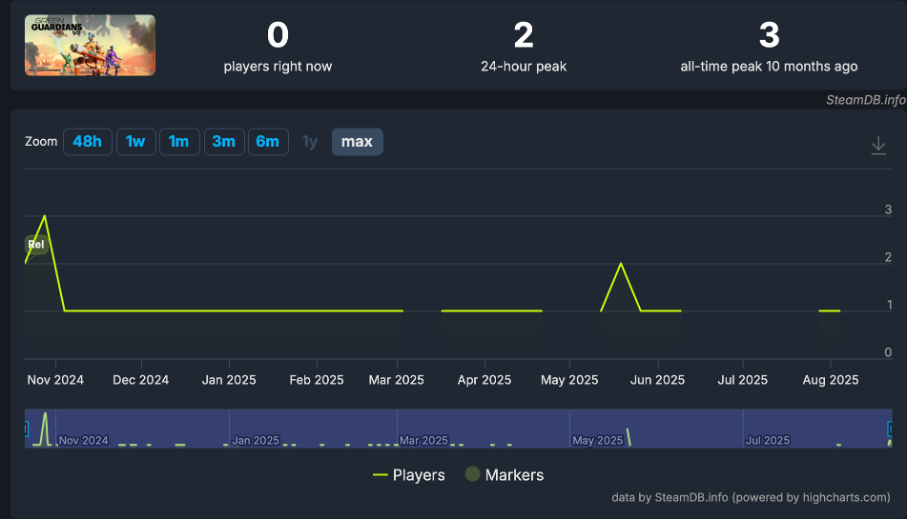Screen dimensions: 908x520
Task: Click the 'Jun 2025' x-axis label
Action: (657, 380)
